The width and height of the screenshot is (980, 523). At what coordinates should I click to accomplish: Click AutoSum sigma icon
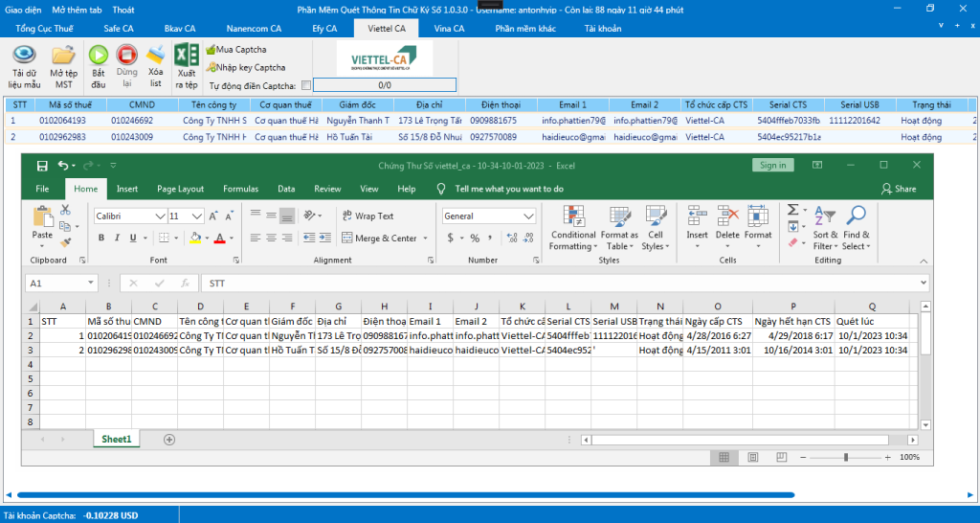(x=793, y=210)
